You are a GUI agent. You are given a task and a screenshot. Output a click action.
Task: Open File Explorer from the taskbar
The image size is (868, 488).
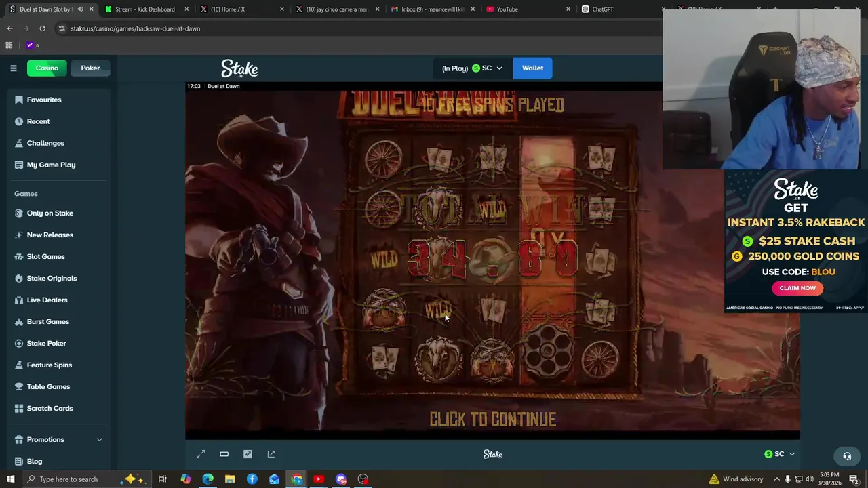pyautogui.click(x=230, y=479)
